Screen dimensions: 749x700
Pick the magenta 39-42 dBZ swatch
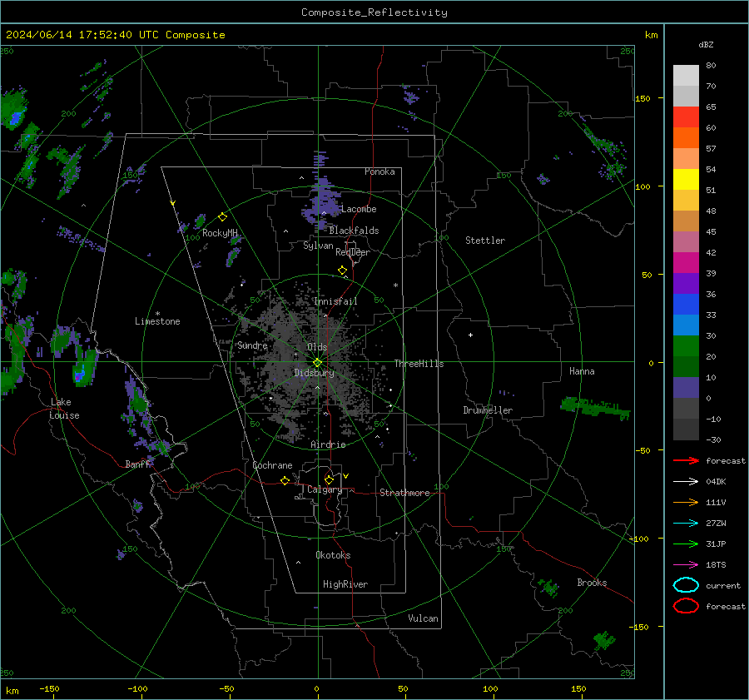click(x=686, y=263)
